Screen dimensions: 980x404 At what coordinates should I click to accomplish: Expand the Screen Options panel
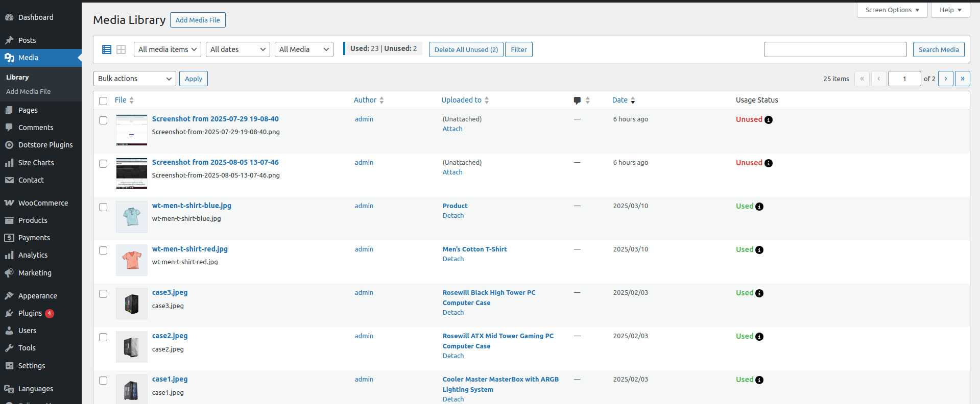tap(892, 10)
